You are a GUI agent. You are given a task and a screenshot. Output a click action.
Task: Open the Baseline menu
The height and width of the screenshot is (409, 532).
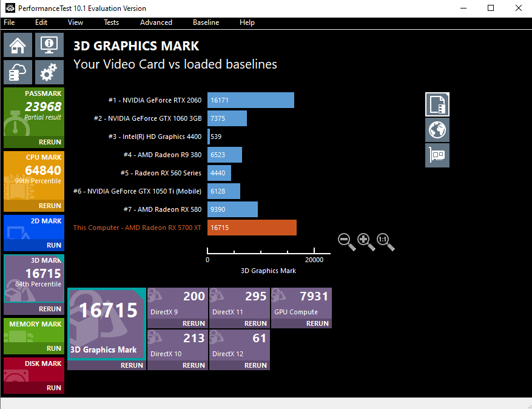coord(206,22)
